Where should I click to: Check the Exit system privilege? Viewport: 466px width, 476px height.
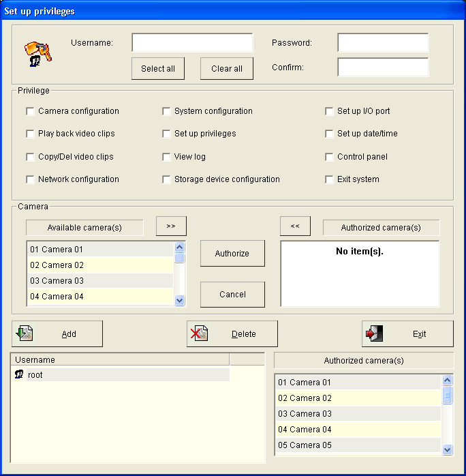click(x=329, y=179)
